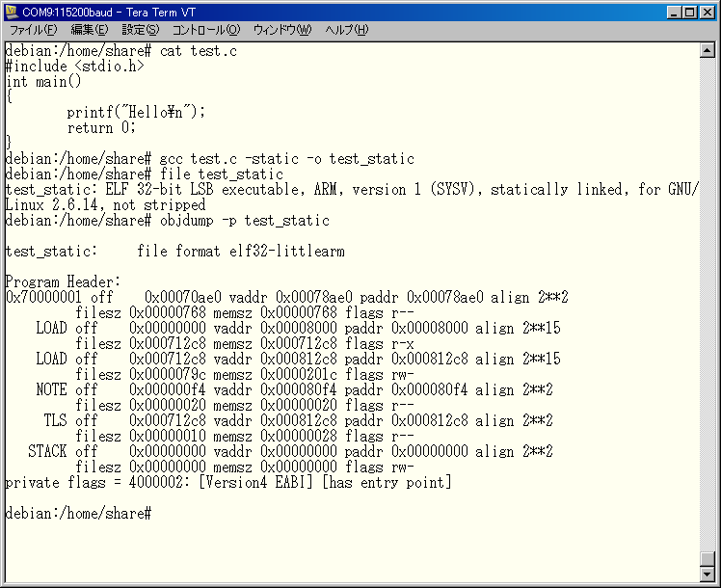
Task: Click memsz value 0x0000201c
Action: (299, 375)
